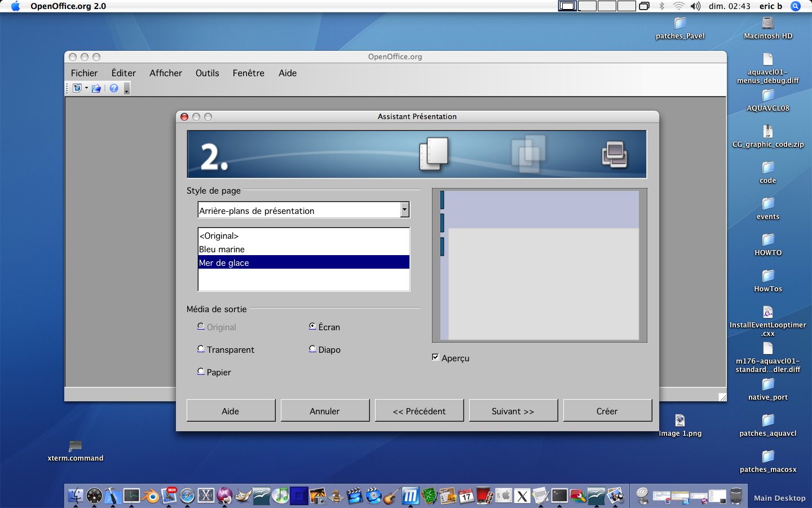Screen dimensions: 812x508
Task: Click the blue Help question mark icon
Action: pos(114,88)
